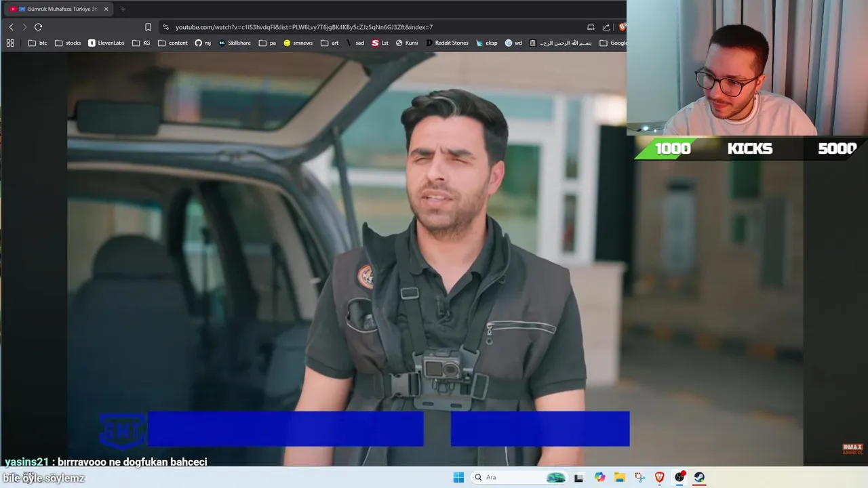Open the Arabic-titled bookmark

coord(560,43)
